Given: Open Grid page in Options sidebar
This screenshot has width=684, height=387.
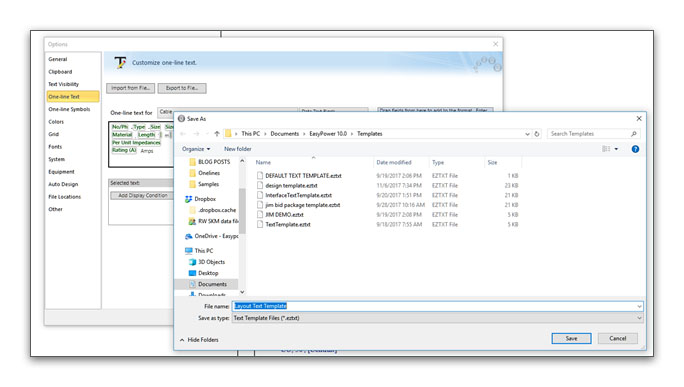Looking at the screenshot, I should point(53,134).
